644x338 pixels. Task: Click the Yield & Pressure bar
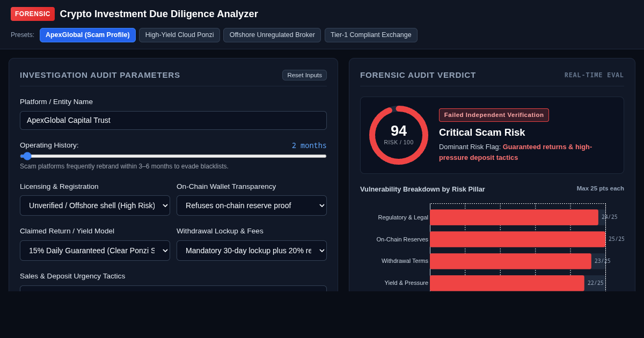point(507,283)
